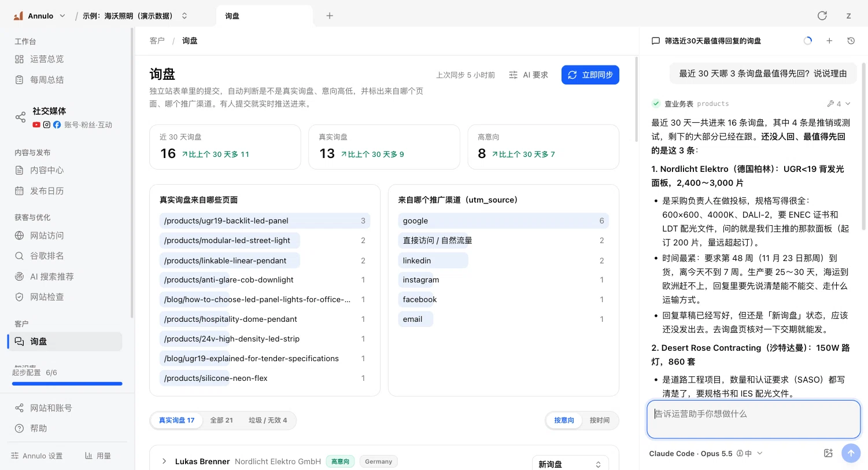The width and height of the screenshot is (868, 470).
Task: Open the AI 要求 settings
Action: click(x=529, y=75)
